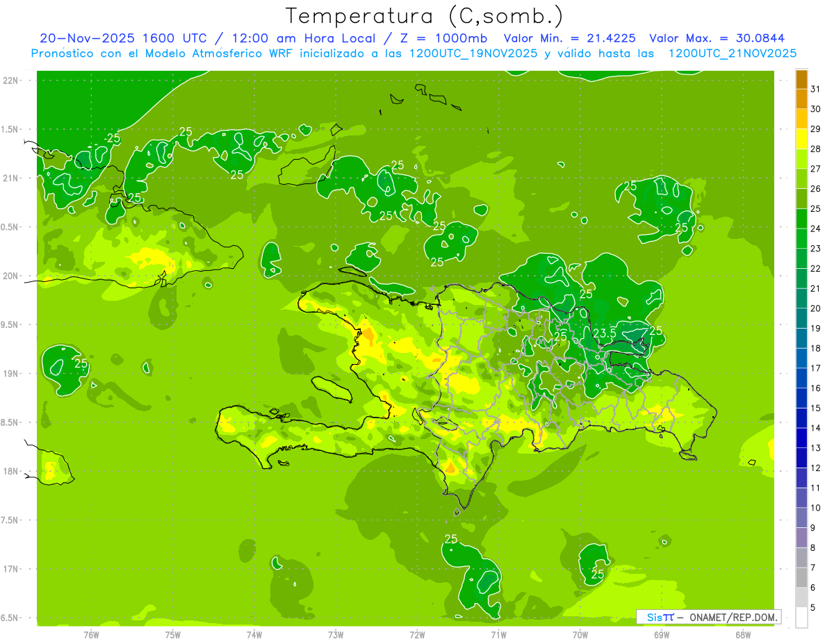834x644 pixels.
Task: Select the "20-Nov-2025 1600 UTC" date text
Action: pos(123,38)
